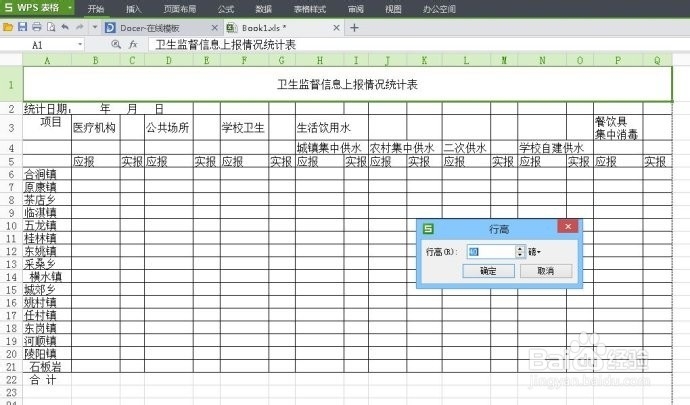690x405 pixels.
Task: Switch to the 开始 ribbon tab
Action: [95, 9]
